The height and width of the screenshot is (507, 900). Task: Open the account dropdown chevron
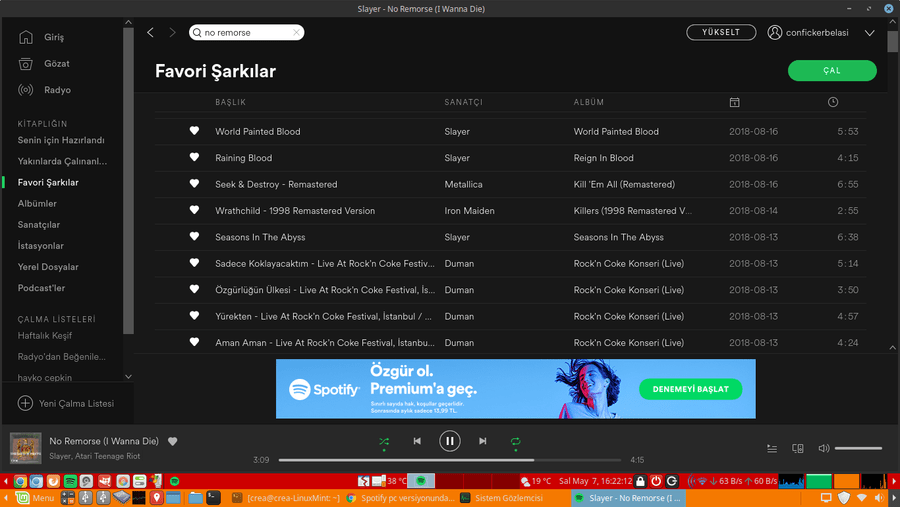coord(870,33)
